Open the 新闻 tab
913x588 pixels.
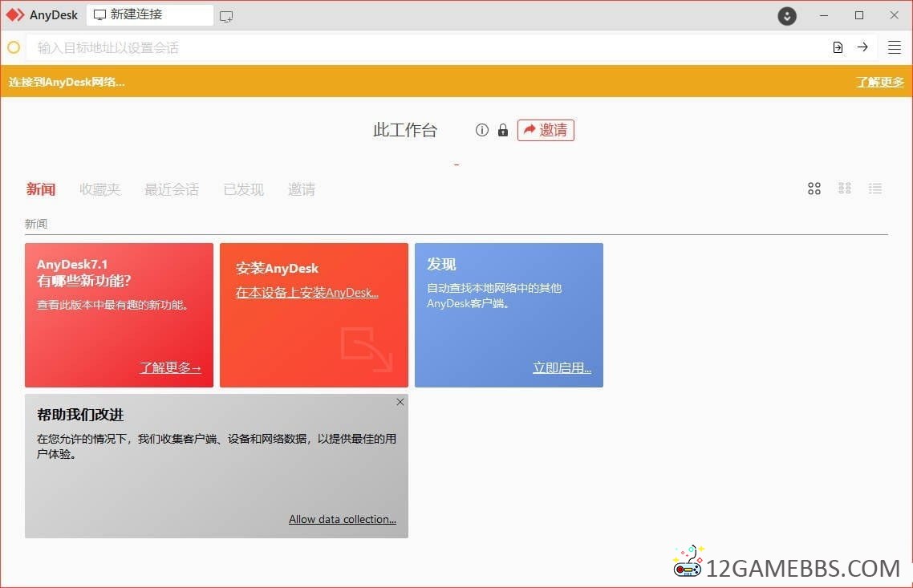click(41, 189)
